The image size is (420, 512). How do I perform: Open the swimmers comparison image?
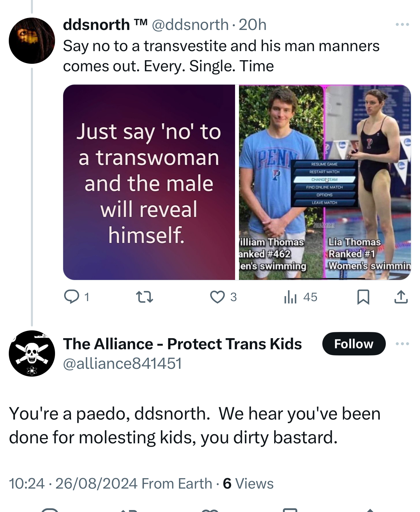pos(325,182)
